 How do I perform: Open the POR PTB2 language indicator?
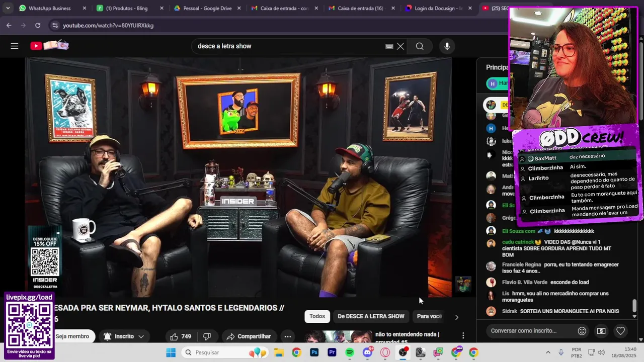point(577,352)
